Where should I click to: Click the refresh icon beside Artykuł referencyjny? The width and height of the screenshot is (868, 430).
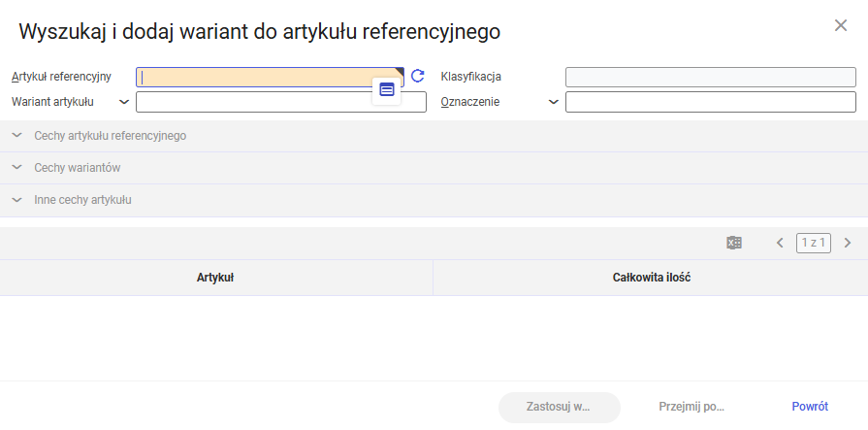coord(417,76)
